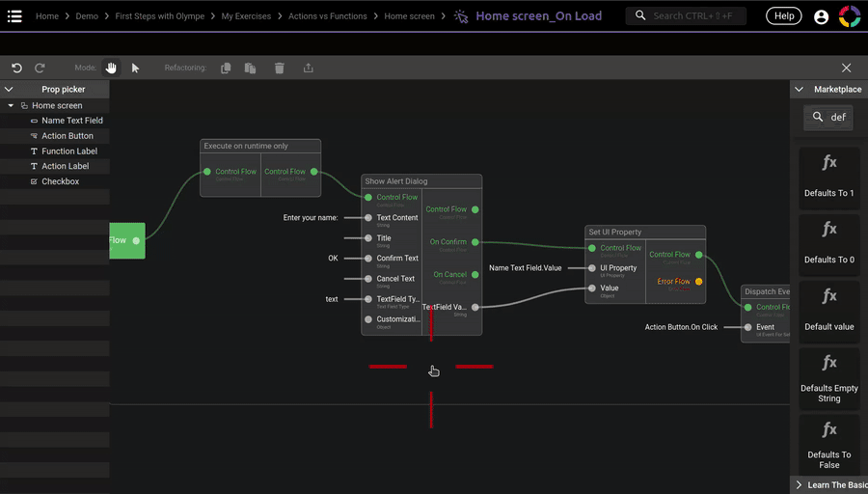Click the undo arrow icon
The image size is (868, 494).
(16, 69)
